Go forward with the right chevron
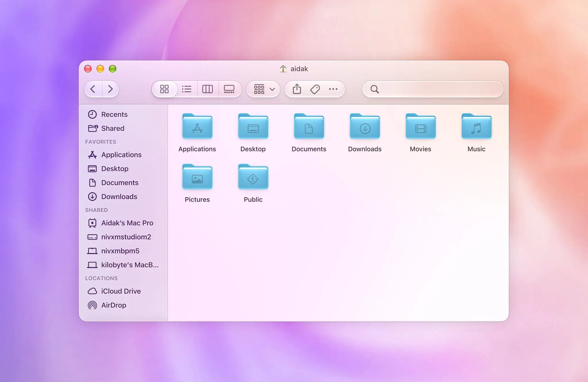 click(110, 89)
